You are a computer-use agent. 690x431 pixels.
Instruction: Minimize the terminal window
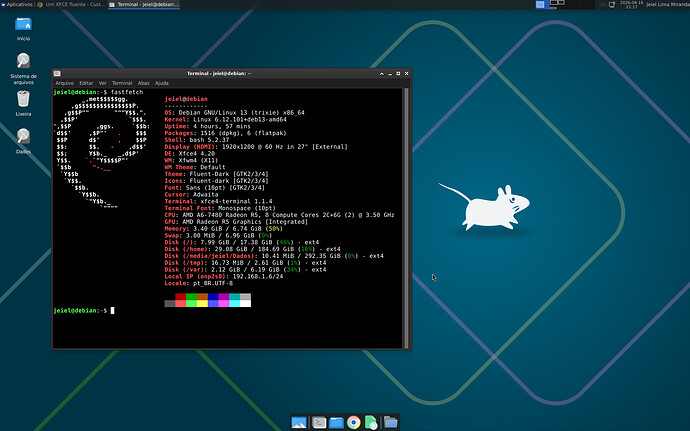(x=390, y=74)
